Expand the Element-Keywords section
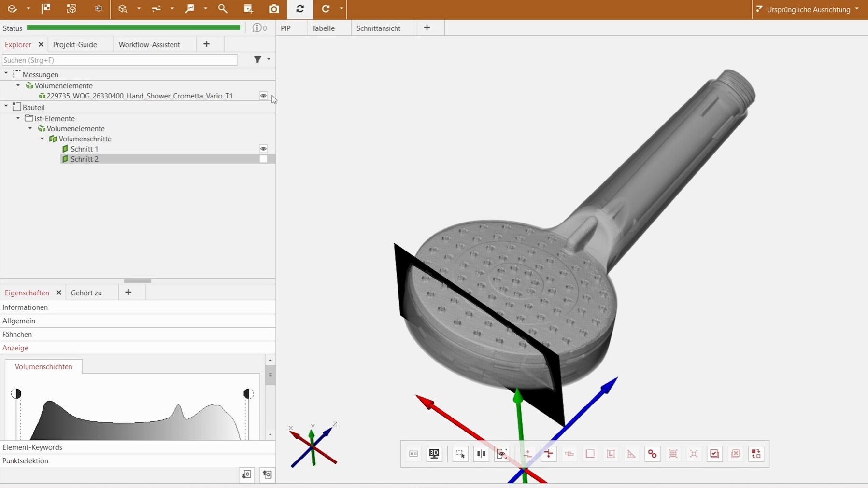This screenshot has height=488, width=868. [x=138, y=447]
